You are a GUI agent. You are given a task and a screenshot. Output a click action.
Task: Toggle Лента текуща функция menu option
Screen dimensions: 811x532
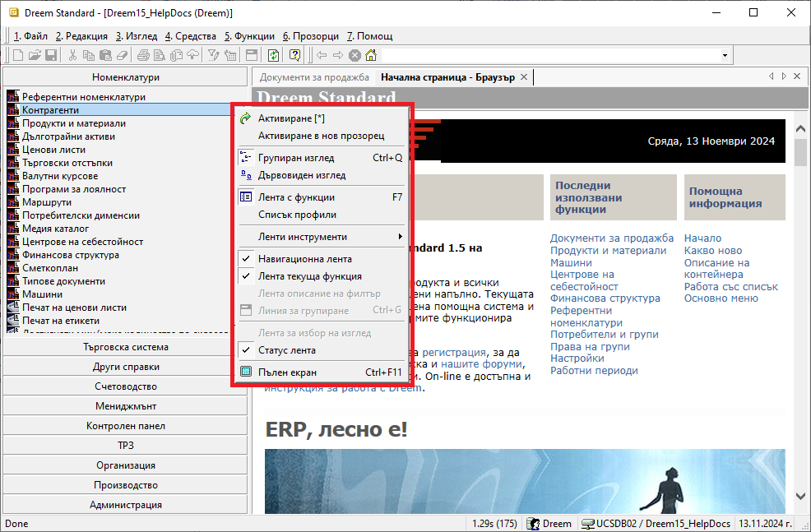(x=309, y=276)
